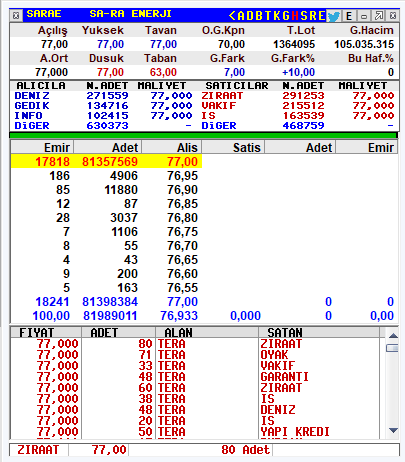The height and width of the screenshot is (462, 405).
Task: Click the 76,85 bid price level
Action: click(x=182, y=204)
